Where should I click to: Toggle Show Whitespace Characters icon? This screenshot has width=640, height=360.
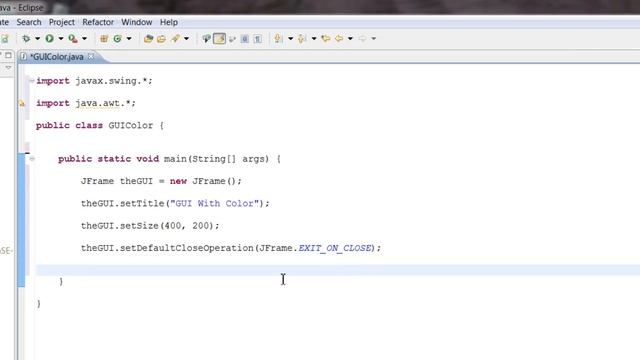coord(258,38)
